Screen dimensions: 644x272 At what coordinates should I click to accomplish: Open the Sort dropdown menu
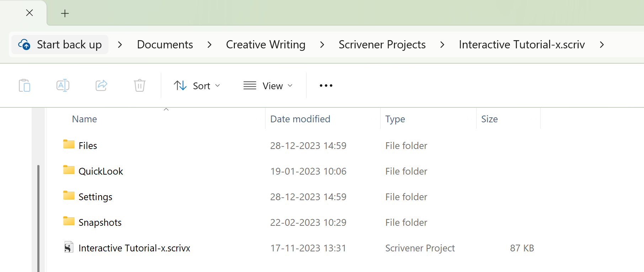(x=197, y=86)
